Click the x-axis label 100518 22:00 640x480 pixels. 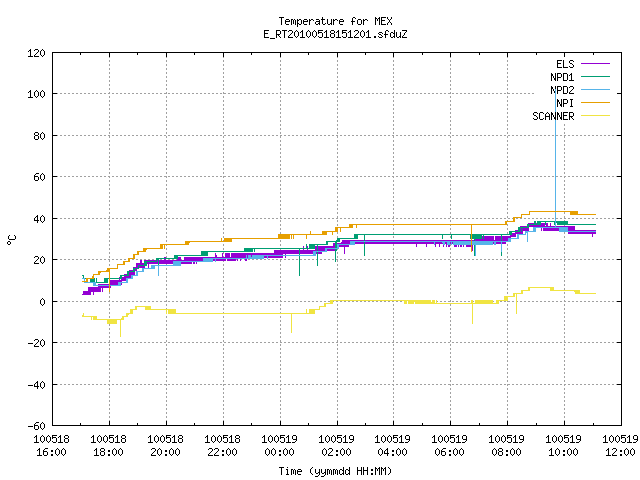pos(222,445)
